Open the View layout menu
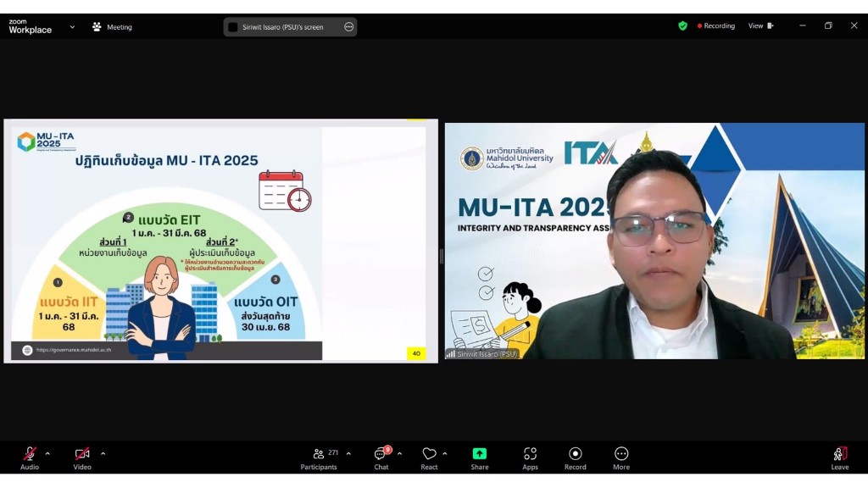 [760, 26]
